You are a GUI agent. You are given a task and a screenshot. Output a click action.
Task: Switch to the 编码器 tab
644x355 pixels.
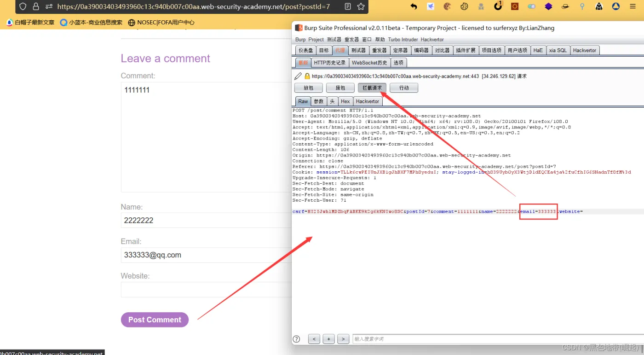(x=421, y=50)
